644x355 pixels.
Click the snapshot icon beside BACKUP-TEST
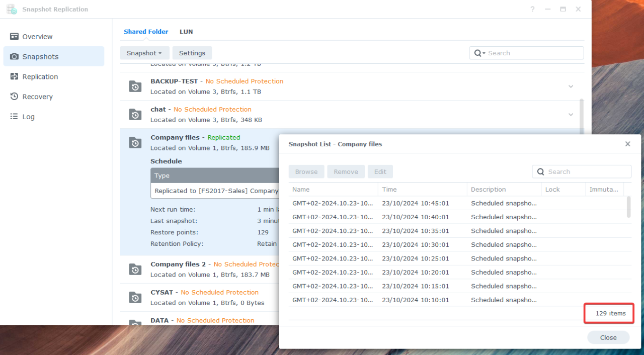pyautogui.click(x=135, y=86)
